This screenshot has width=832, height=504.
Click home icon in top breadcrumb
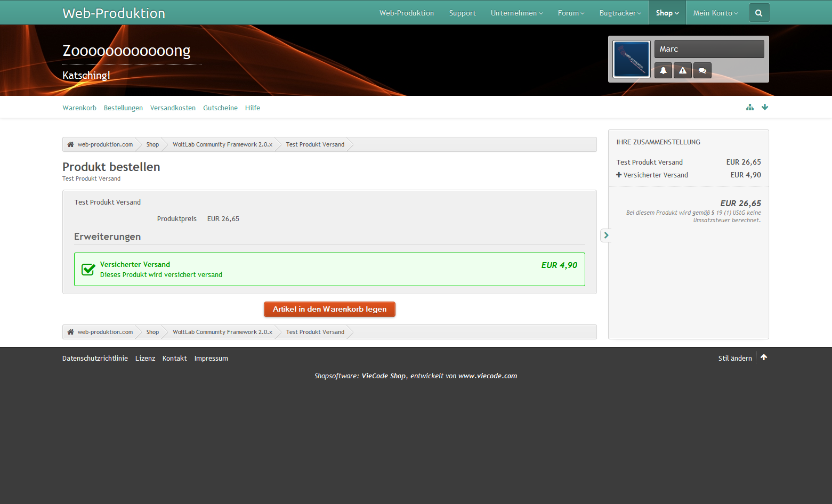coord(70,144)
